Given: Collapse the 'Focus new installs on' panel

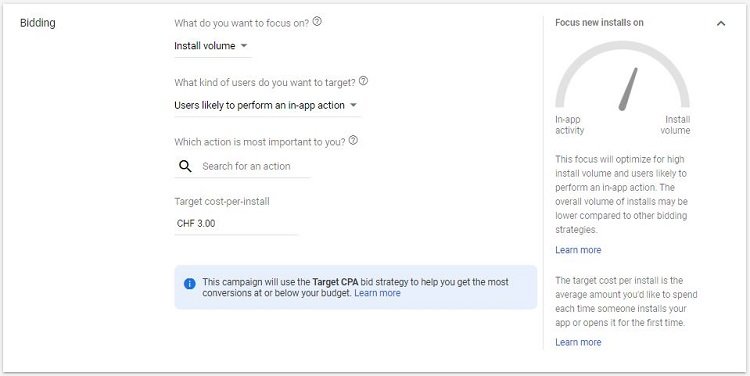Looking at the screenshot, I should click(x=721, y=23).
